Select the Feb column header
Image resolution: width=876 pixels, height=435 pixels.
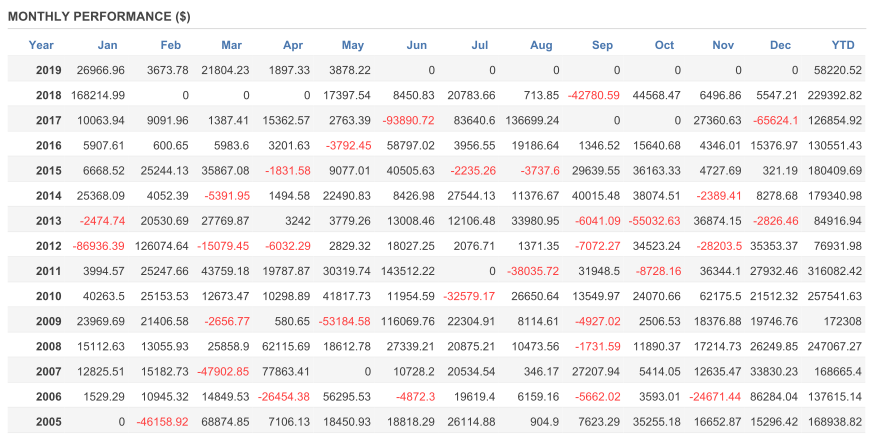pyautogui.click(x=171, y=45)
